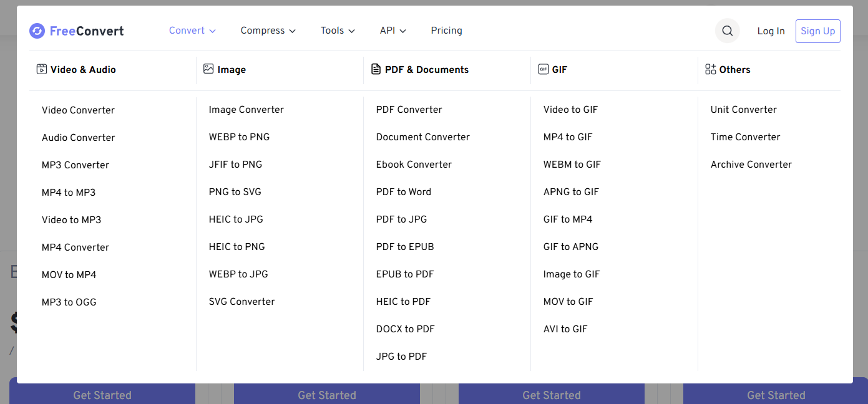
Task: Open WEBP to JPG converter
Action: point(238,274)
